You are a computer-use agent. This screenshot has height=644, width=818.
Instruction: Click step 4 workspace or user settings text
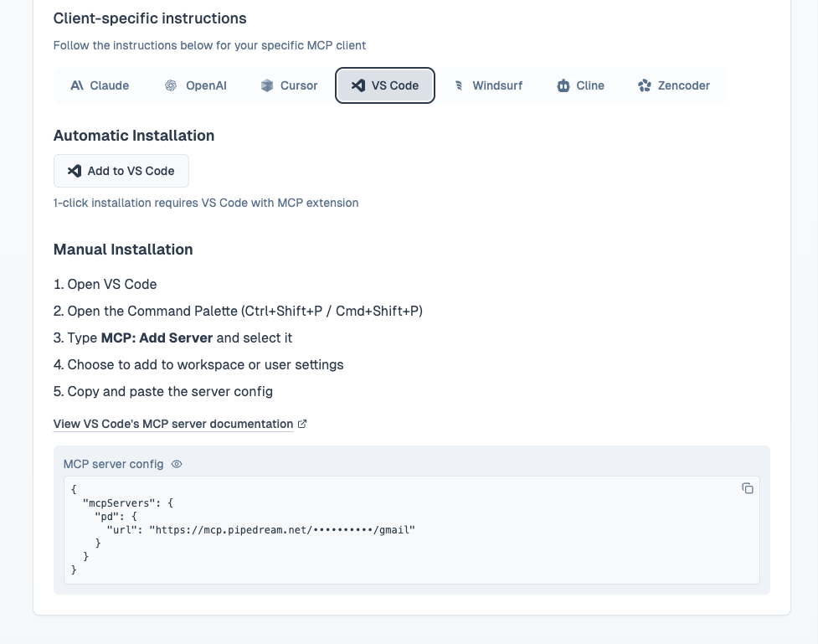(x=198, y=365)
